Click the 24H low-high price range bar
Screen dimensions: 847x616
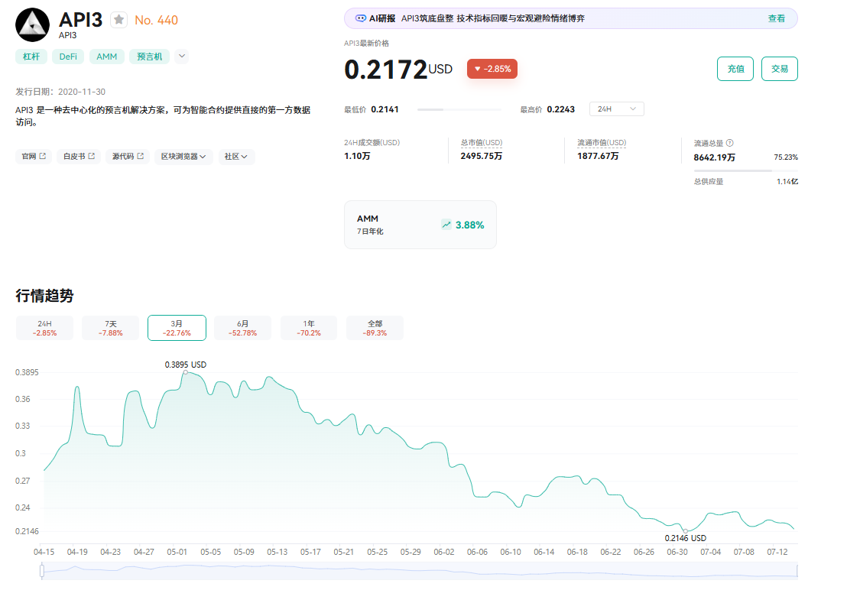[459, 109]
